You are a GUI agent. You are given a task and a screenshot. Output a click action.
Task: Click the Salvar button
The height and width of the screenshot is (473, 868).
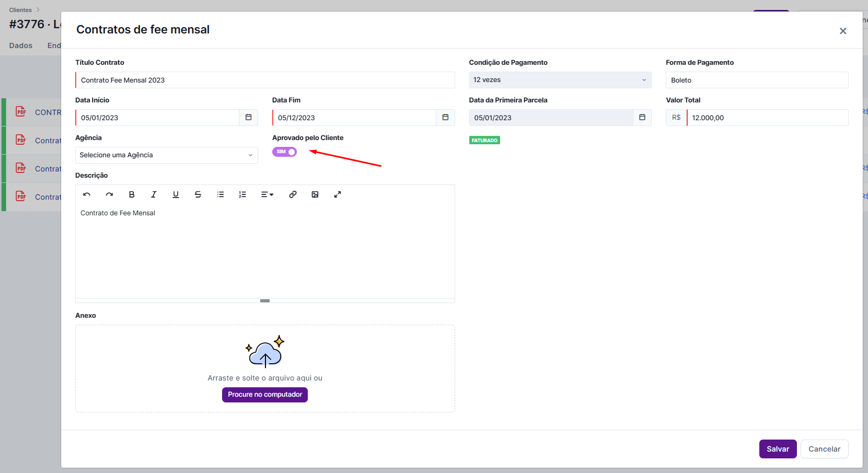(x=778, y=449)
